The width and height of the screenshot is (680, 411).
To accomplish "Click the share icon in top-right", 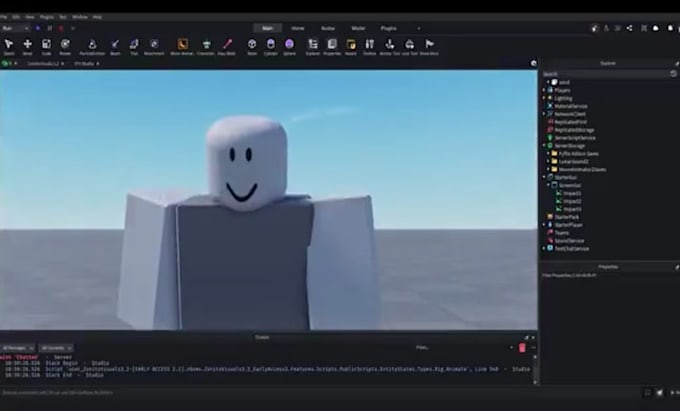I will [629, 28].
